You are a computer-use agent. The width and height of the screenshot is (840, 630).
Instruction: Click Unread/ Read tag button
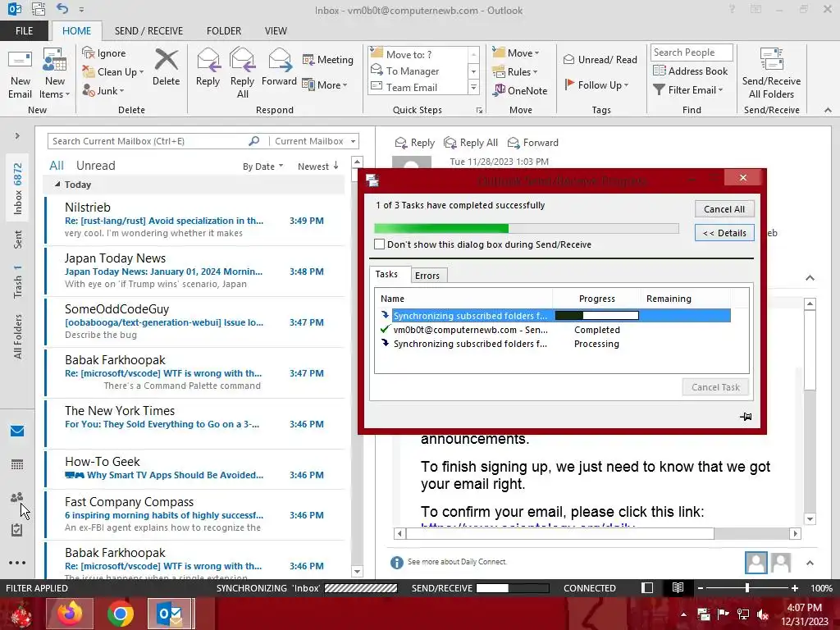[x=600, y=59]
